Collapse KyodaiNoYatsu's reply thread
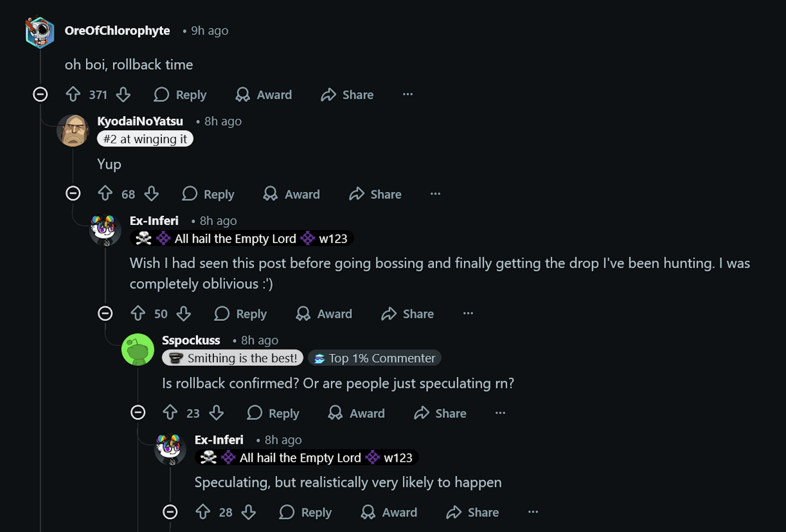Screen dimensions: 786x532 [x=73, y=194]
